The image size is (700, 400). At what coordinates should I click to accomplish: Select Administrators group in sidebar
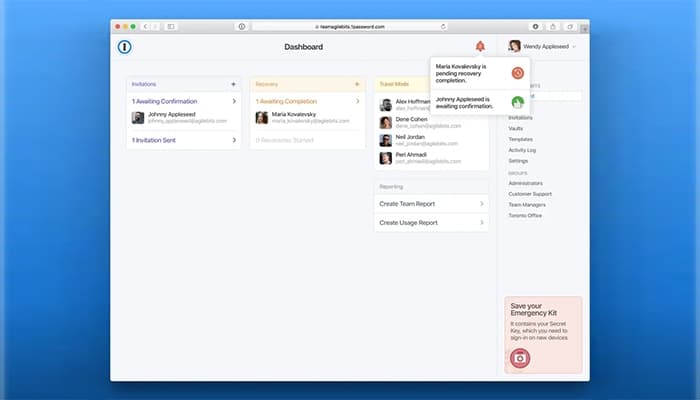tap(525, 183)
